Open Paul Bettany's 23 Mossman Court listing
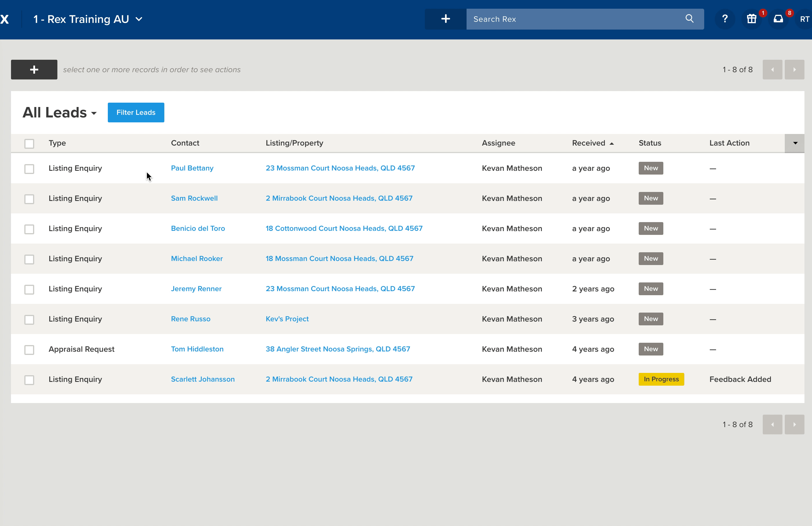812x526 pixels. point(340,168)
